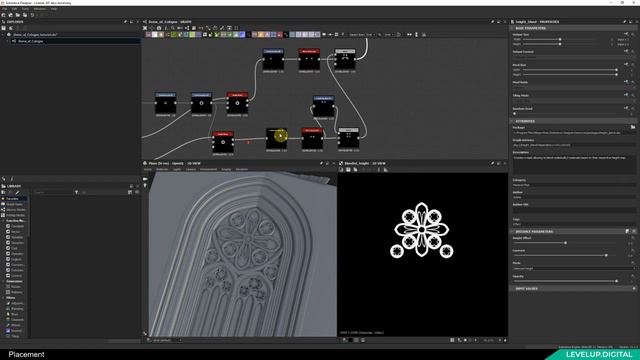Screen dimensions: 640x360
Task: Adjust the Contrast slider
Action: 606,255
